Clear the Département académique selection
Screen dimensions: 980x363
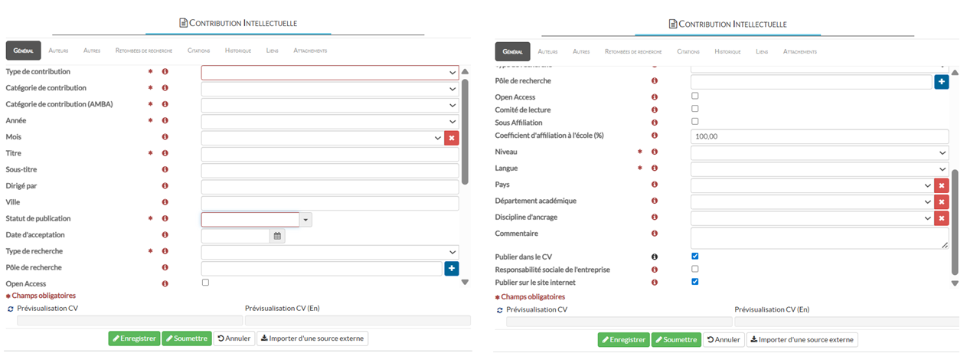tap(942, 201)
